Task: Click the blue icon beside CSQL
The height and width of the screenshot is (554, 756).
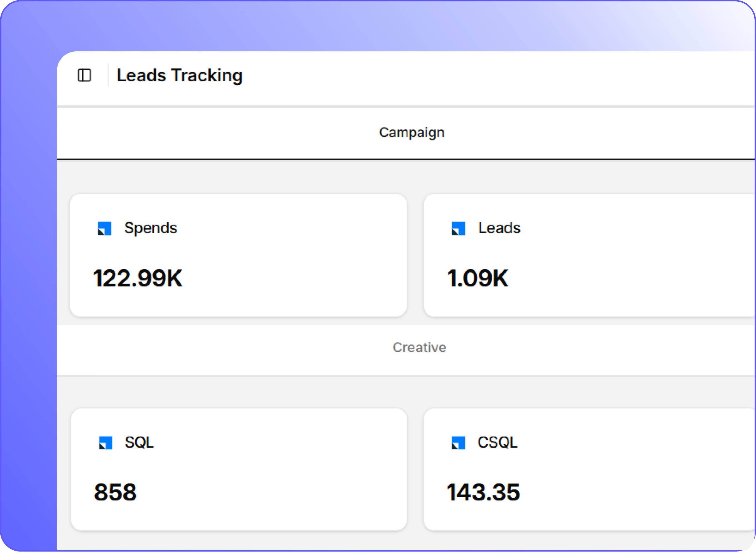Action: point(458,443)
